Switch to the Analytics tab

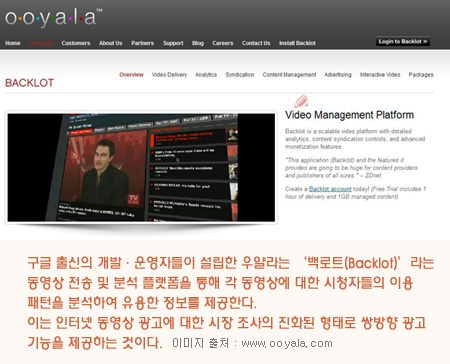[206, 75]
